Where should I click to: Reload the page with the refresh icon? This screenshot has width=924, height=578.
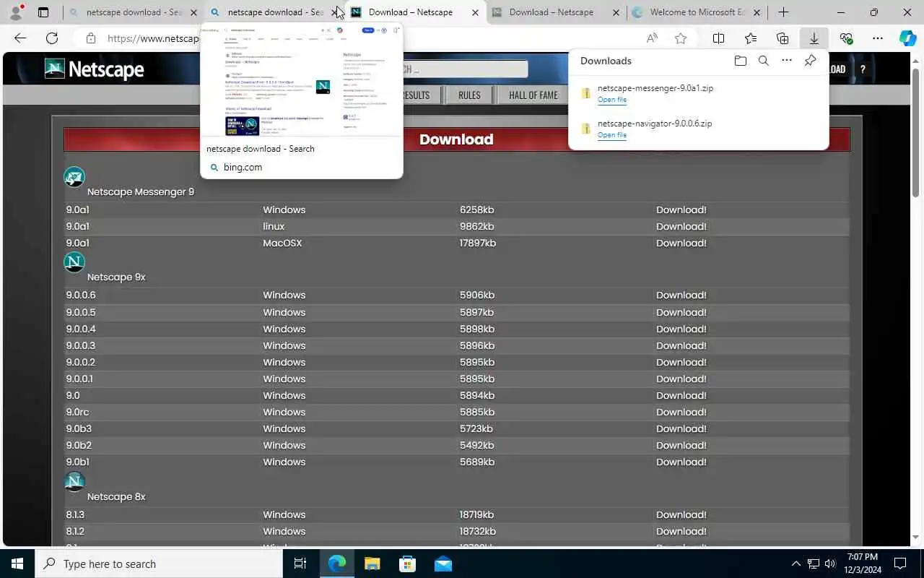click(52, 38)
